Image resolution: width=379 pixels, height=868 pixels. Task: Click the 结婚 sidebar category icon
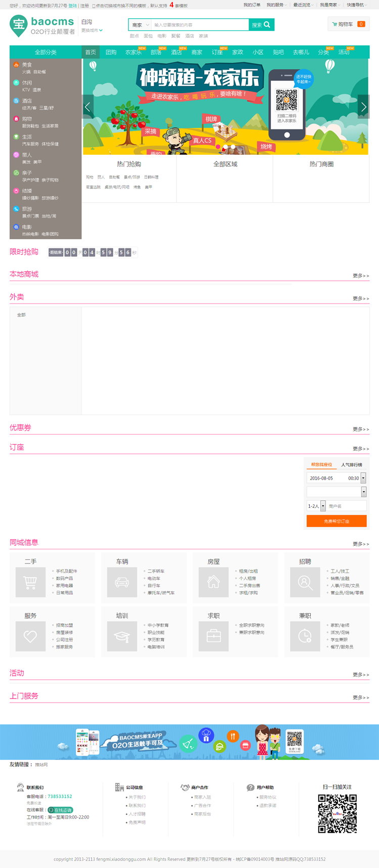click(16, 191)
